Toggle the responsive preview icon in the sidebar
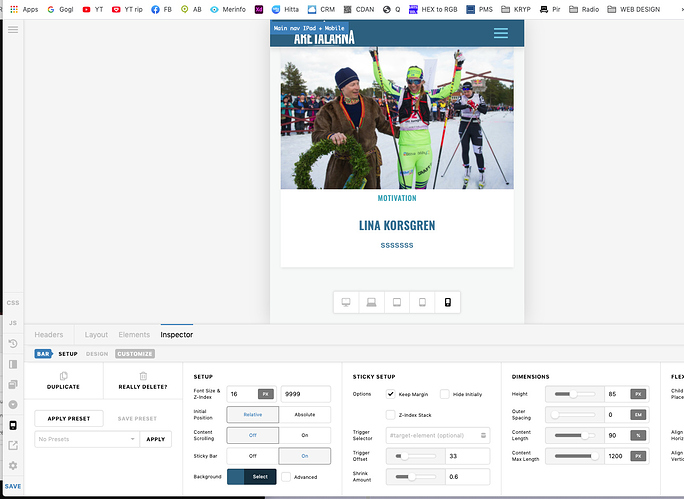The height and width of the screenshot is (499, 684). [13, 425]
